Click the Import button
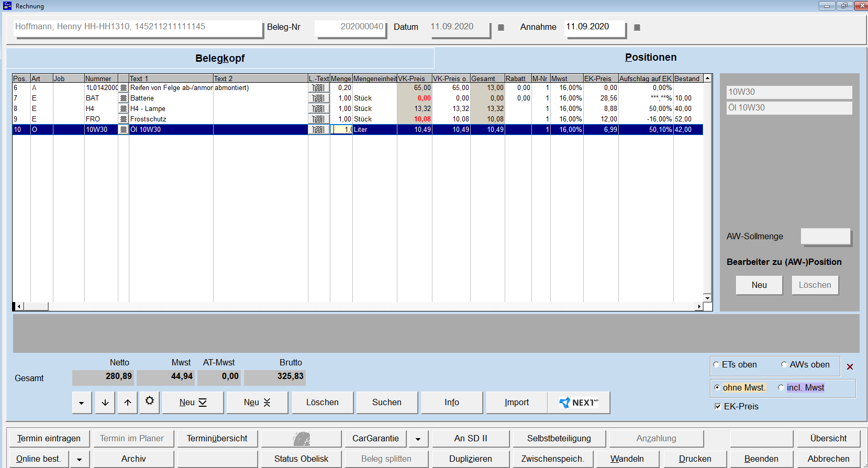This screenshot has height=468, width=868. 517,403
